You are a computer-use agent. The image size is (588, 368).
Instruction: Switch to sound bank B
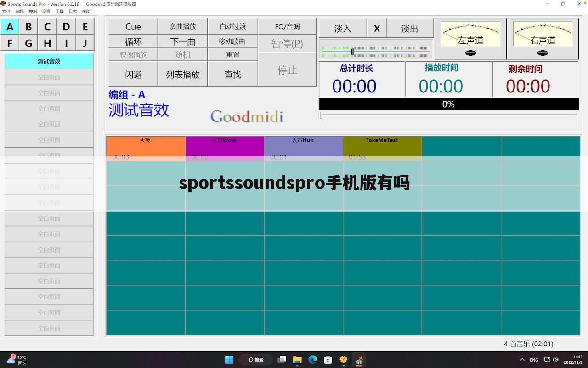(x=28, y=27)
